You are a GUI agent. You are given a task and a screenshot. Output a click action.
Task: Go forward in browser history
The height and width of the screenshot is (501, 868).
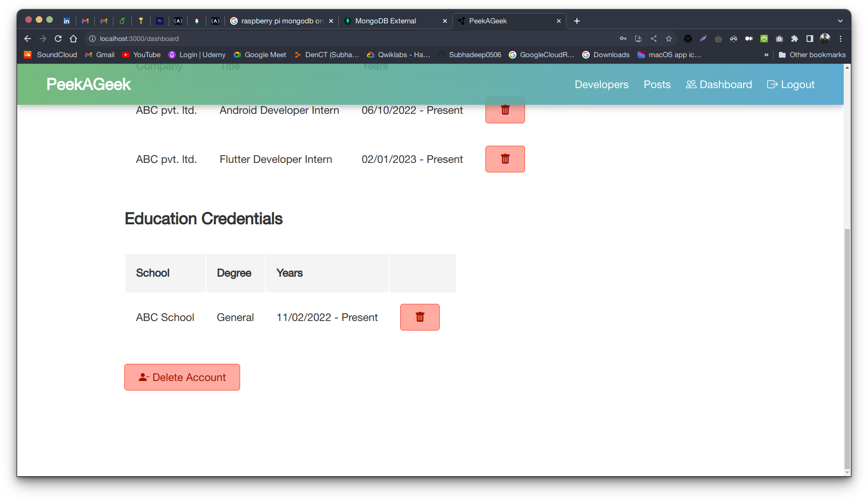coord(43,39)
